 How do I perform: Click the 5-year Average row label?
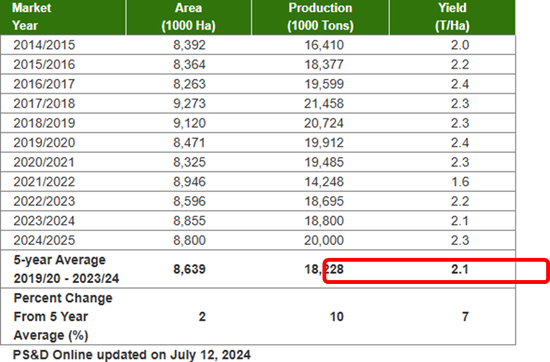point(66,269)
